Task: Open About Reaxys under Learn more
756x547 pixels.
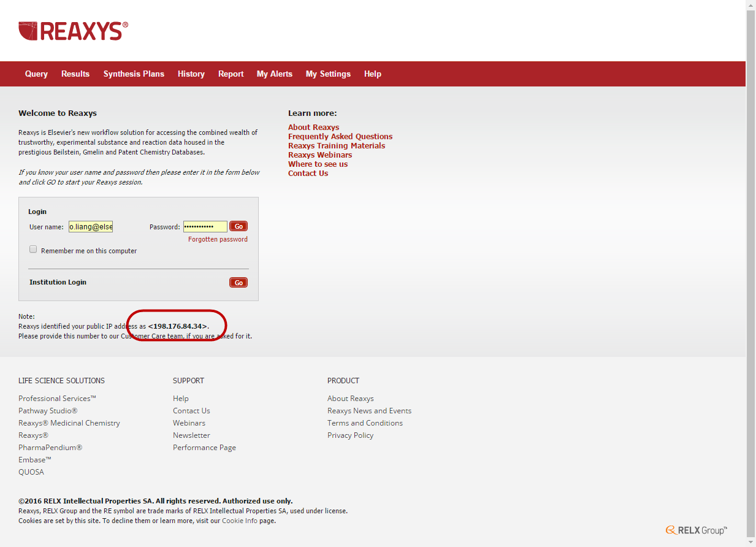Action: pos(313,128)
